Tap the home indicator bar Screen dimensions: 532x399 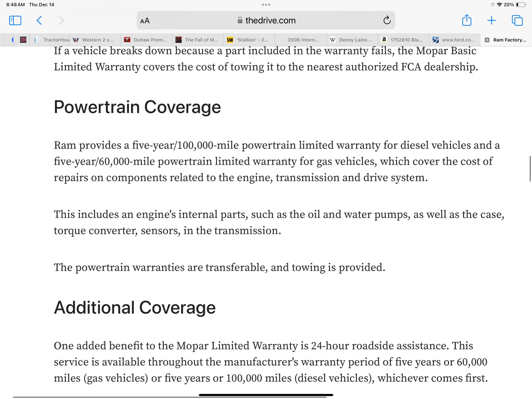click(266, 395)
